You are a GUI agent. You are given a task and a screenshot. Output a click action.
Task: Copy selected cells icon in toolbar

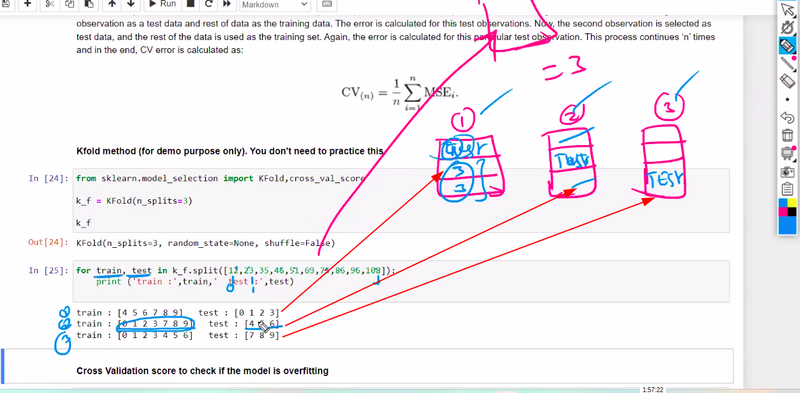tap(69, 4)
